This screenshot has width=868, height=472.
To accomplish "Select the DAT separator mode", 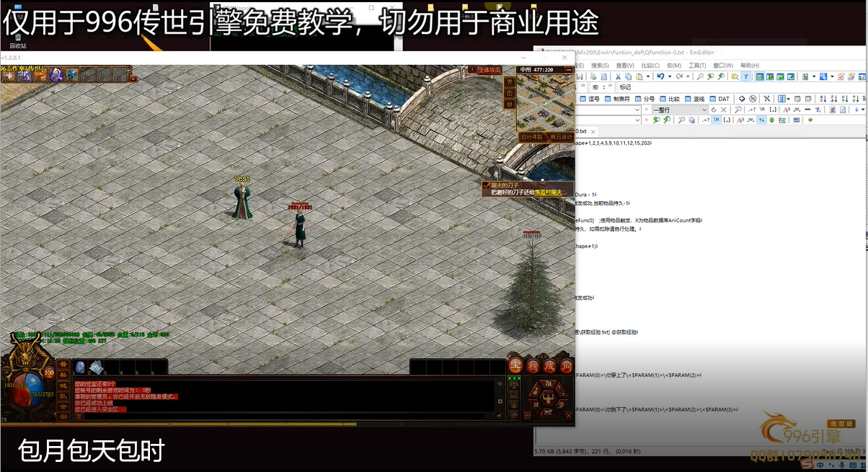I will 719,99.
